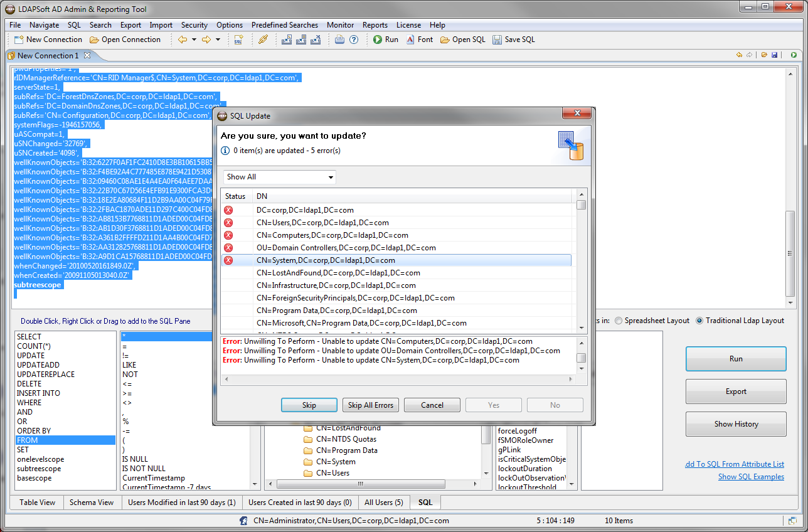Switch to the Schema View tab
The width and height of the screenshot is (808, 532).
click(92, 503)
